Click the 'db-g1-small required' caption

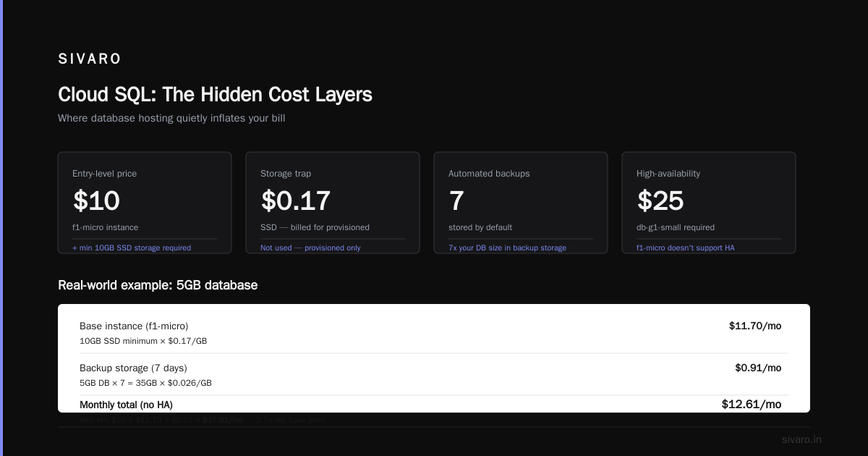(676, 227)
